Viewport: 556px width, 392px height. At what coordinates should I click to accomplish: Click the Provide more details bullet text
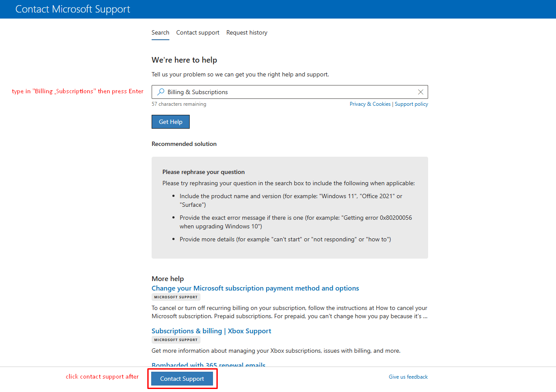[x=285, y=239]
